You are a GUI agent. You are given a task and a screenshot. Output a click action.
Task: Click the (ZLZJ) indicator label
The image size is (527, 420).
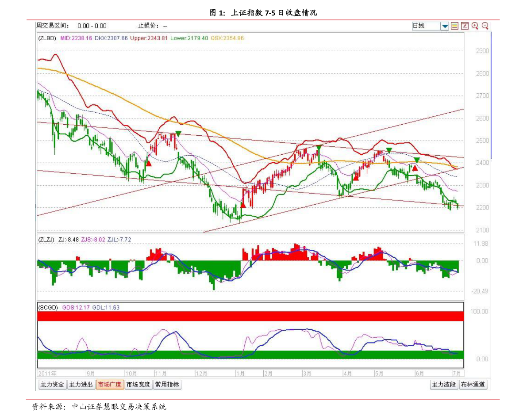click(x=46, y=240)
